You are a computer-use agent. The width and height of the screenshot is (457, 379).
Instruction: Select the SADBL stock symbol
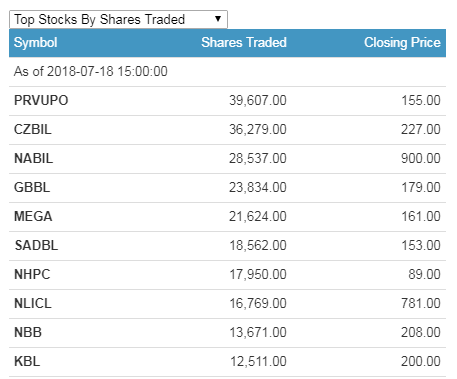click(36, 245)
